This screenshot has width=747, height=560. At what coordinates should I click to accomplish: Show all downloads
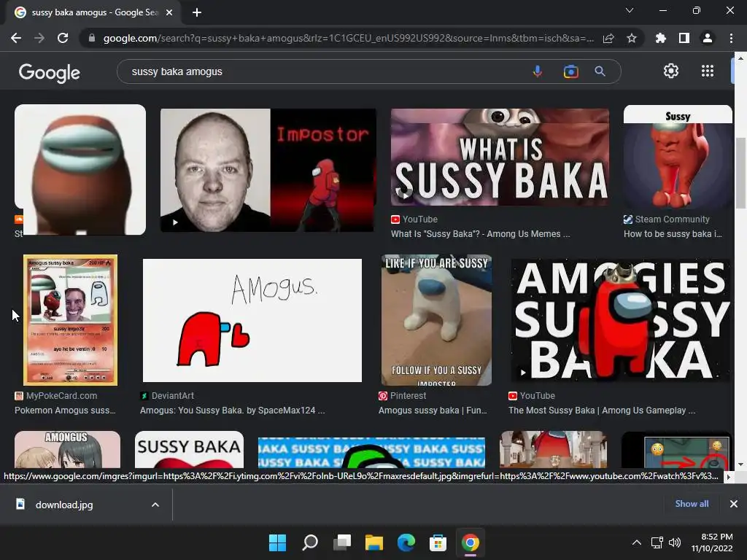tap(692, 504)
